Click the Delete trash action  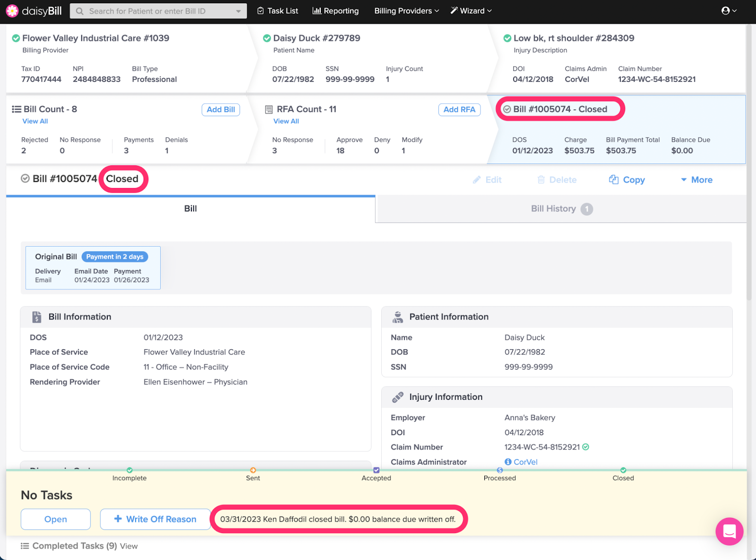point(557,180)
